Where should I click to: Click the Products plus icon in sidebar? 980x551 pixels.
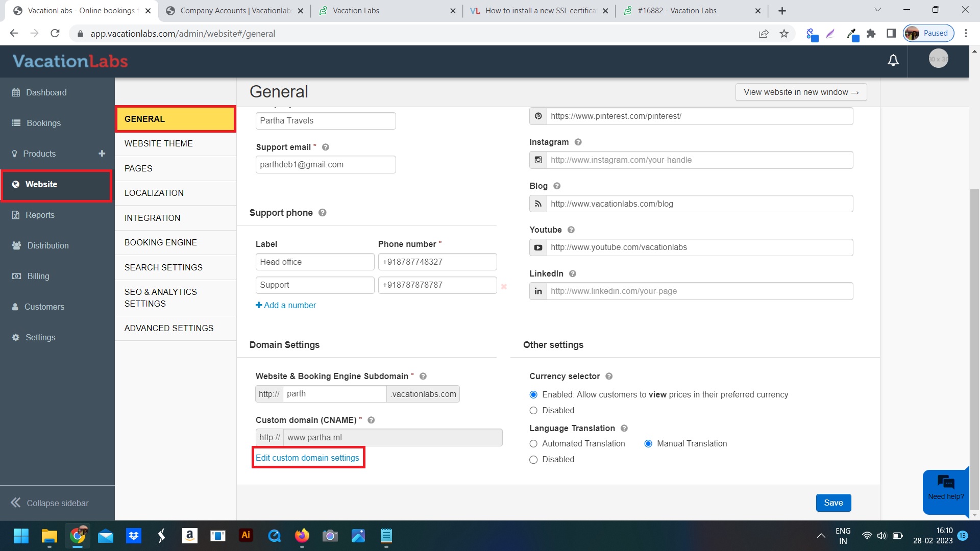(x=102, y=154)
